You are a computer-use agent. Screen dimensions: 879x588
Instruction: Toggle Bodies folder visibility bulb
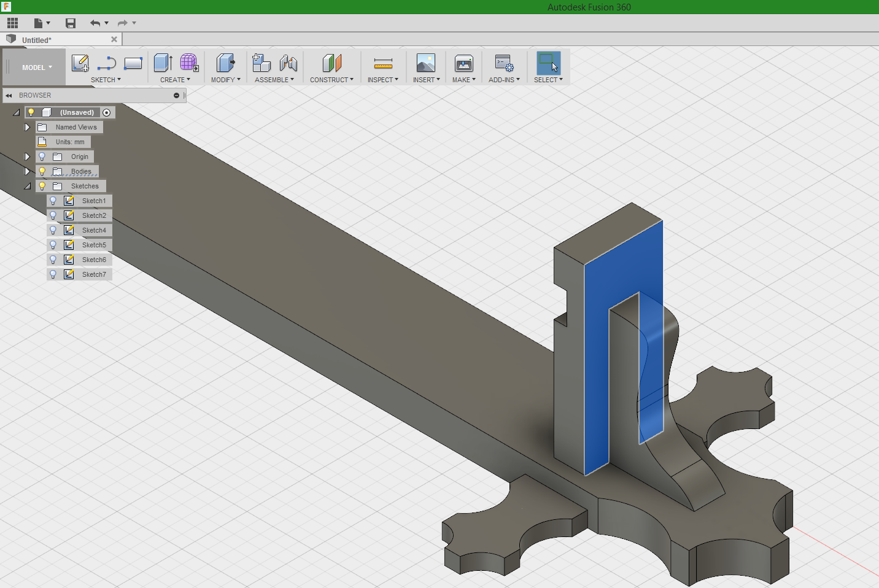42,171
